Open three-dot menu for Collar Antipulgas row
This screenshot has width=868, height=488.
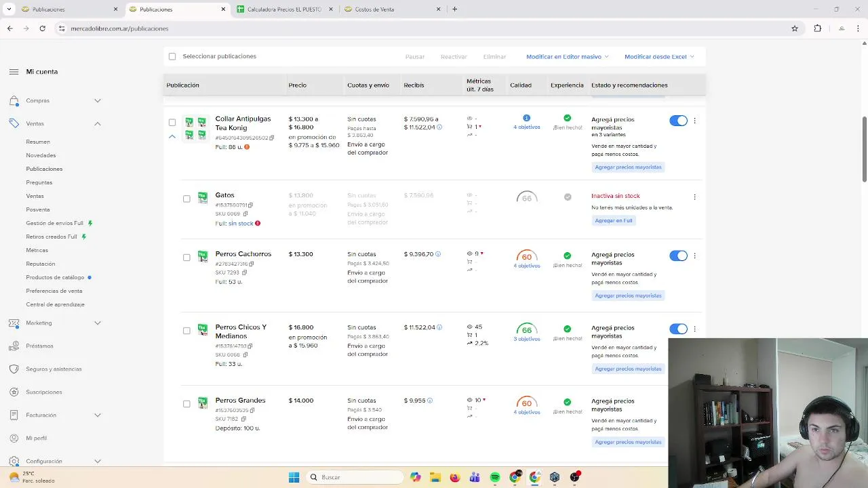[694, 121]
